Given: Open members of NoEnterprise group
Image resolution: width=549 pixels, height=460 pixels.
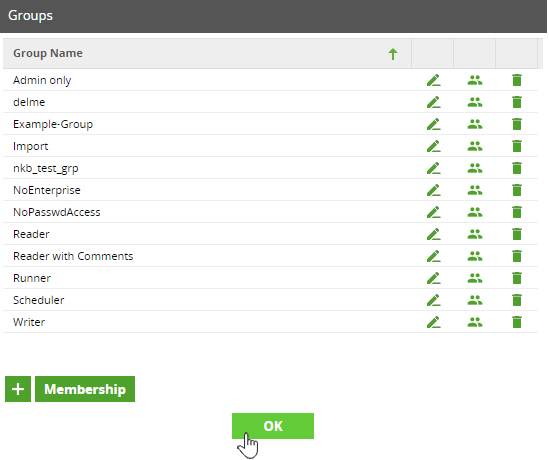Looking at the screenshot, I should click(x=475, y=190).
